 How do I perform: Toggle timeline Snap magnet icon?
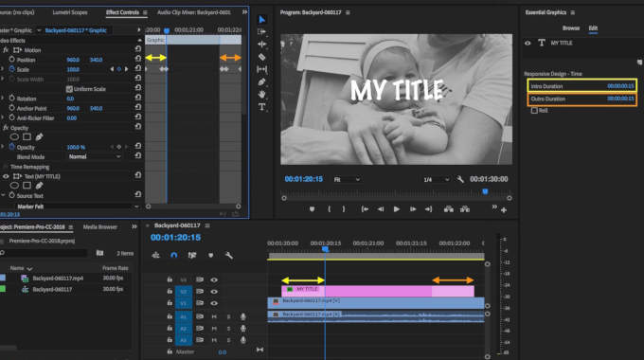coord(173,255)
